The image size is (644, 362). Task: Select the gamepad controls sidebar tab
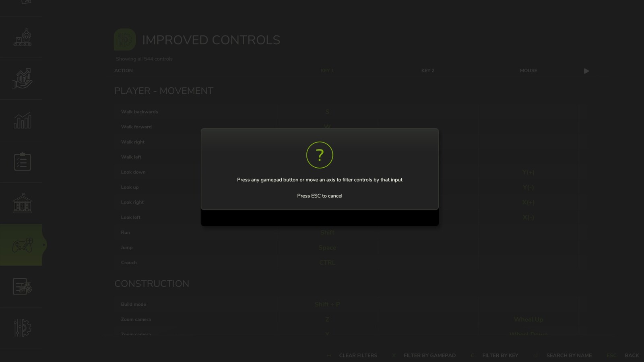click(x=22, y=245)
